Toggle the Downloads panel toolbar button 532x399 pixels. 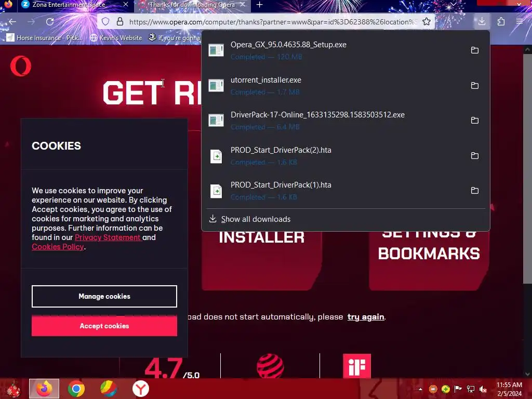click(482, 21)
